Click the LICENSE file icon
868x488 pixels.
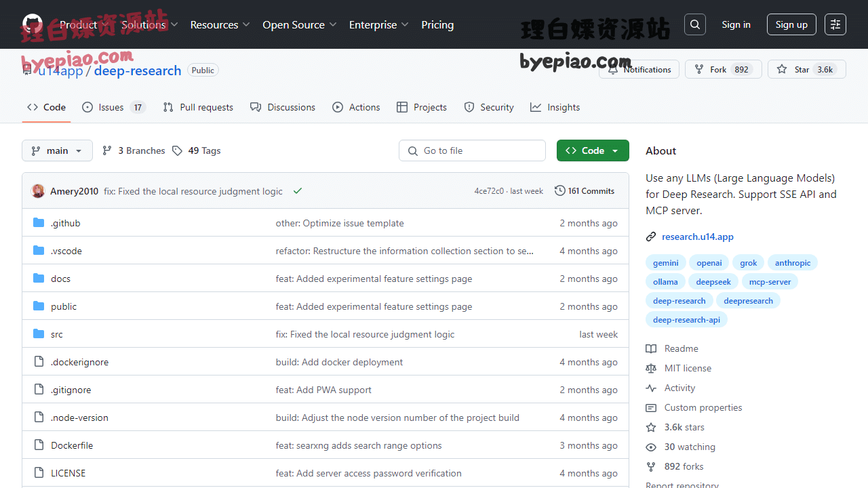click(39, 473)
